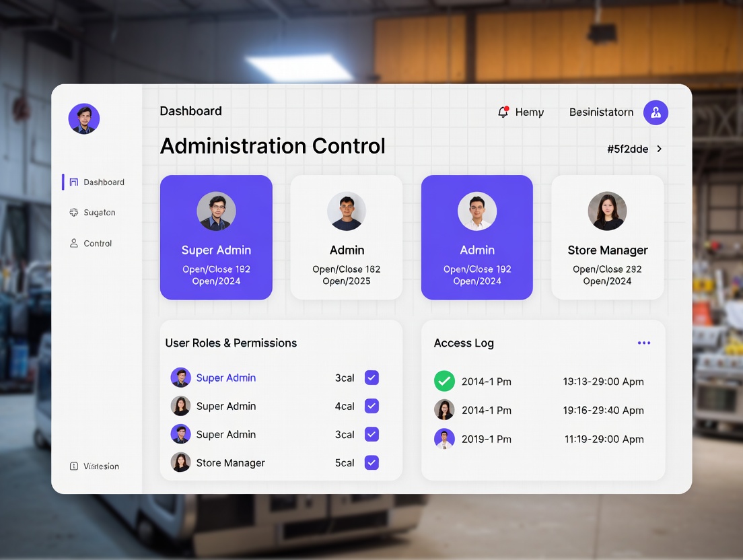Viewport: 743px width, 560px height.
Task: Click the notification bell icon
Action: pos(503,112)
